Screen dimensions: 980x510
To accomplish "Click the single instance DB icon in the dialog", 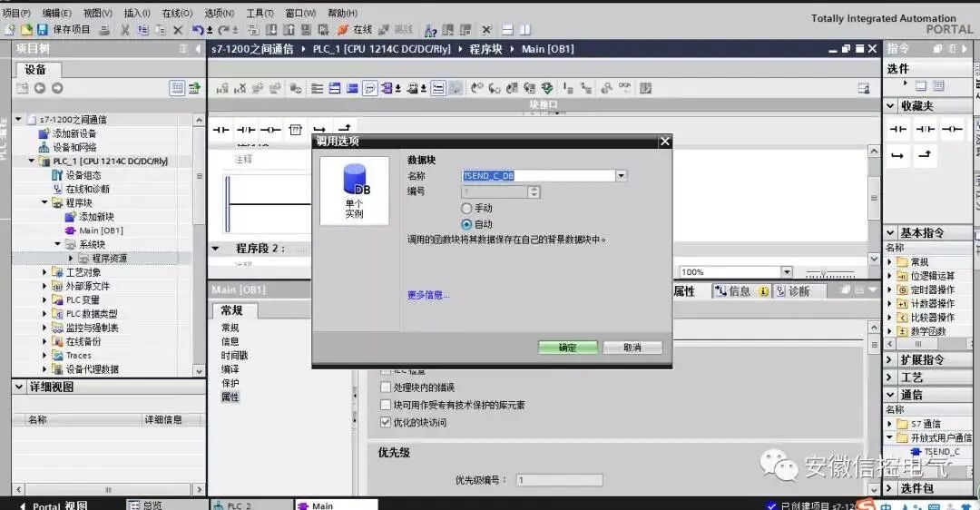I will [x=355, y=191].
